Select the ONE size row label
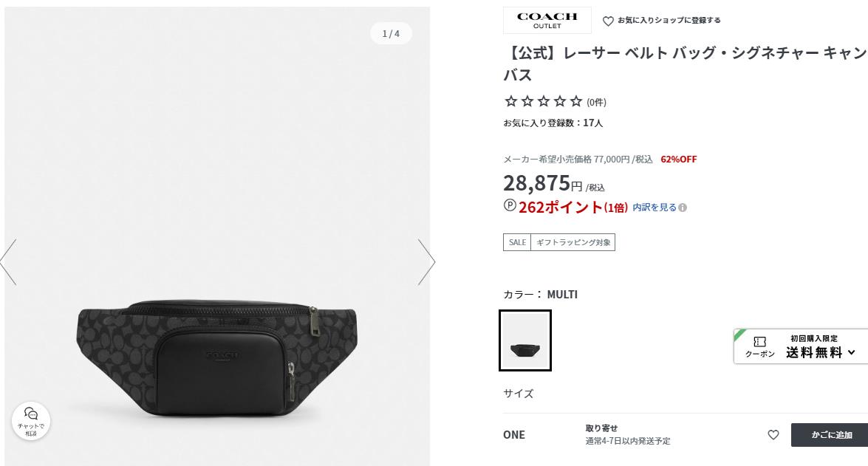868x466 pixels. (513, 435)
